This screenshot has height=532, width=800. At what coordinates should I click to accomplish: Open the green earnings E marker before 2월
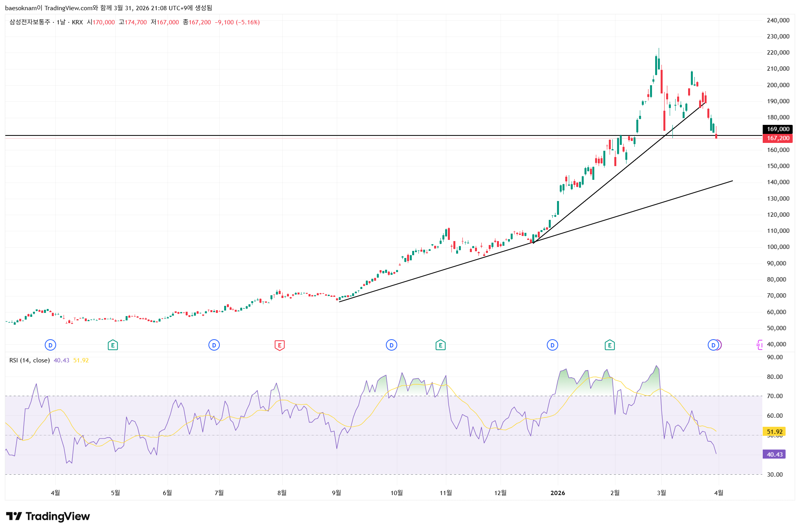point(610,345)
